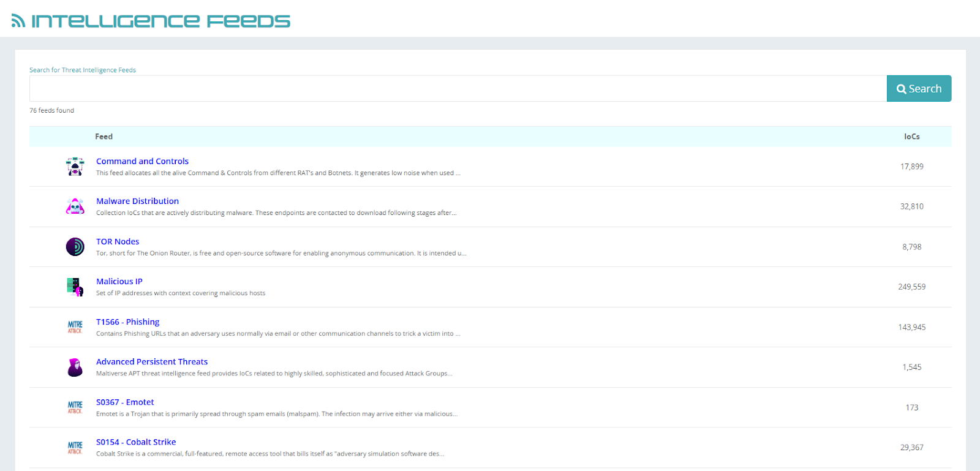Click the Command and Controls feed icon

pyautogui.click(x=75, y=167)
